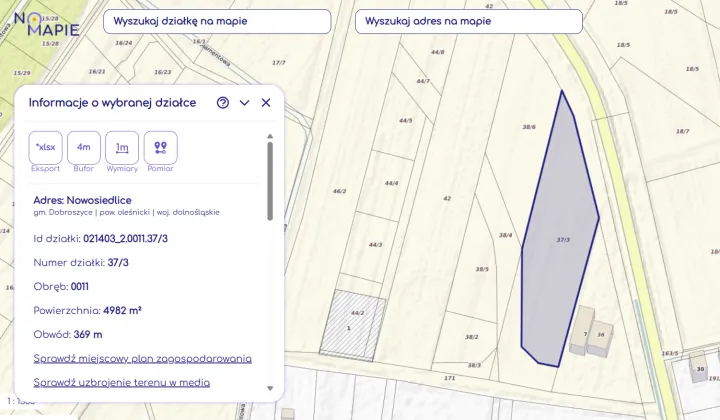Viewport: 720px width, 420px height.
Task: Select parcel 38/6 on the map
Action: (x=529, y=127)
